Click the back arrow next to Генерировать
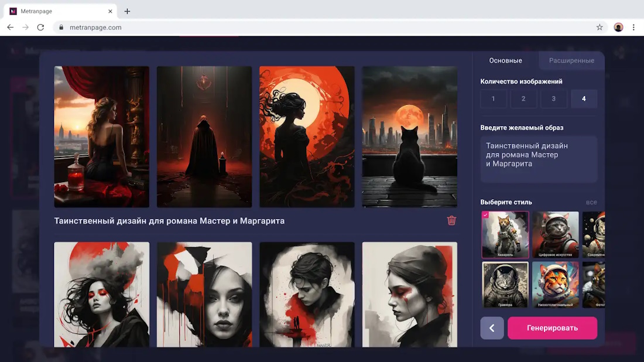Image resolution: width=644 pixels, height=362 pixels. tap(492, 328)
